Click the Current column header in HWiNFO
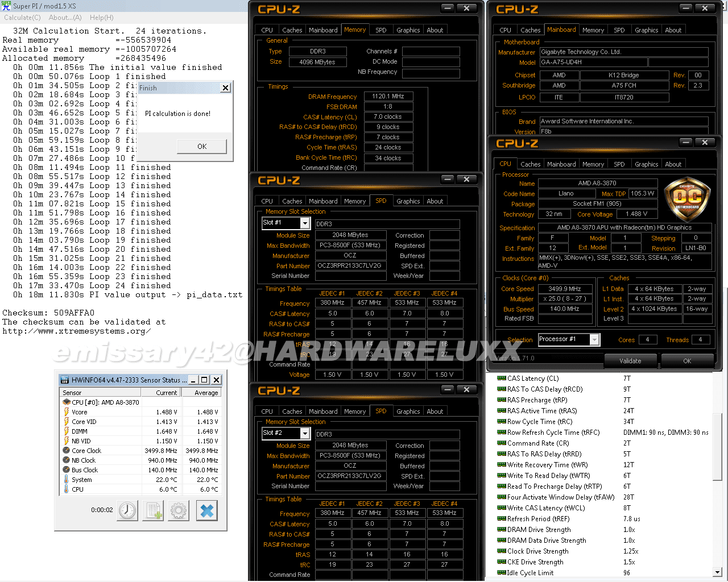 162,392
